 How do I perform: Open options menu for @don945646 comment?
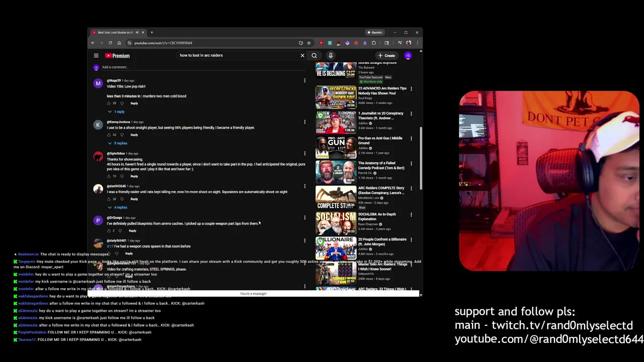click(x=304, y=186)
